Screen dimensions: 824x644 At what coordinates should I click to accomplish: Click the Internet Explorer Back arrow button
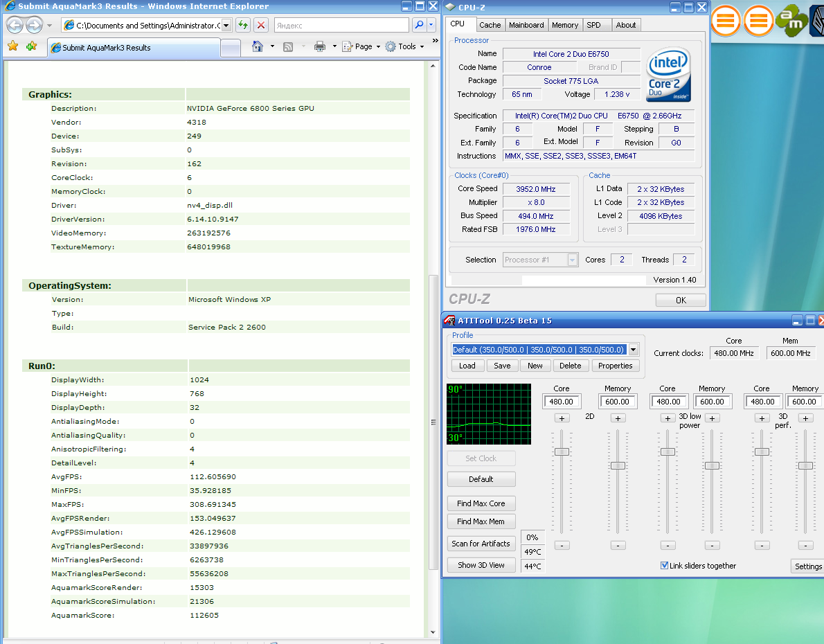[15, 25]
